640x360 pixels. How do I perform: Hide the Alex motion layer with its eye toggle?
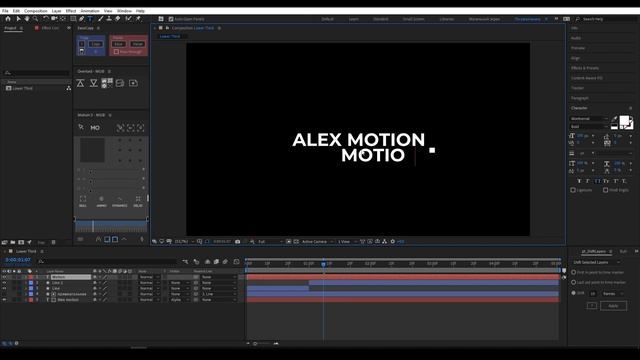click(x=4, y=300)
